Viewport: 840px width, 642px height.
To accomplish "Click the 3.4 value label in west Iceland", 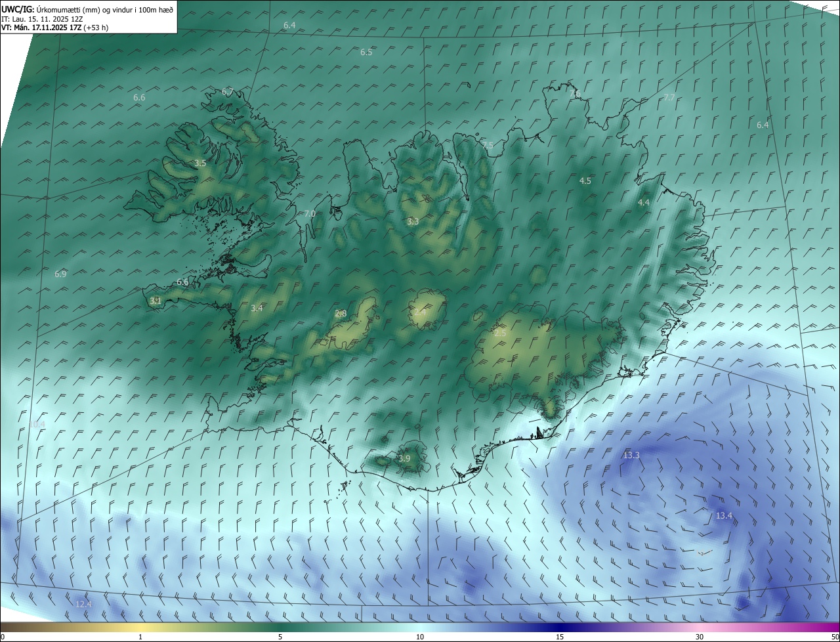I will tap(257, 308).
